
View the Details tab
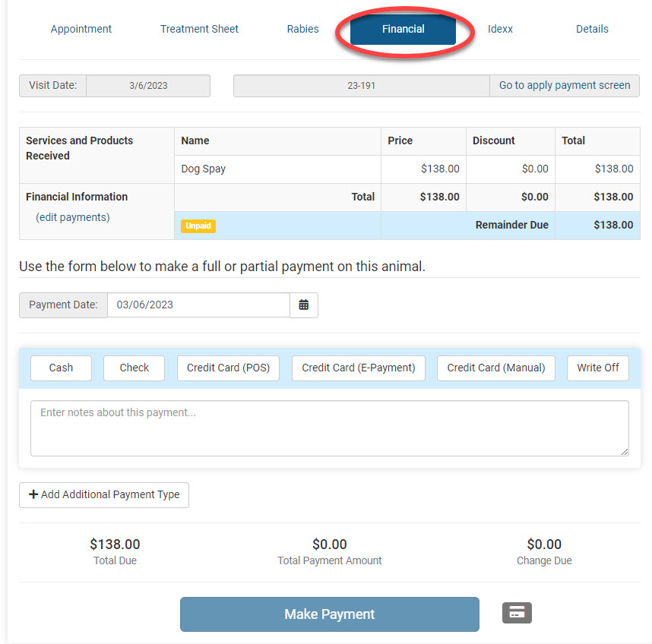click(592, 29)
